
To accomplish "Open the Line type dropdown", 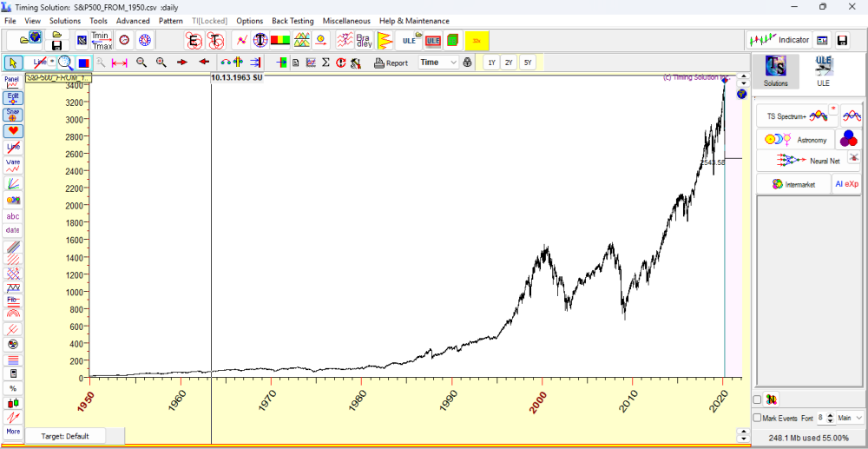I will coord(41,63).
